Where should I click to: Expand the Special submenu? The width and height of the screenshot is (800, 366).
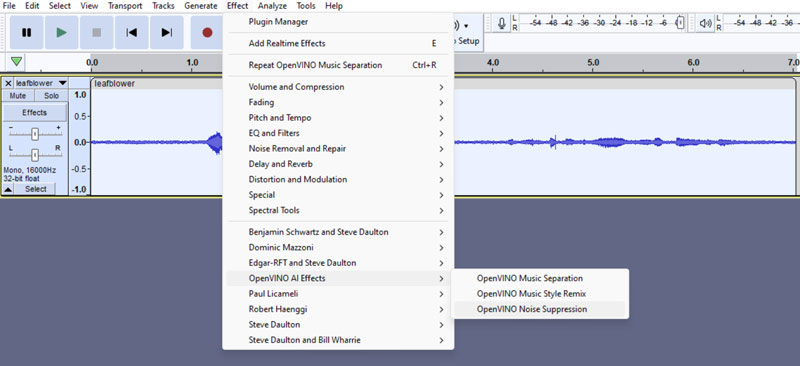click(x=338, y=194)
